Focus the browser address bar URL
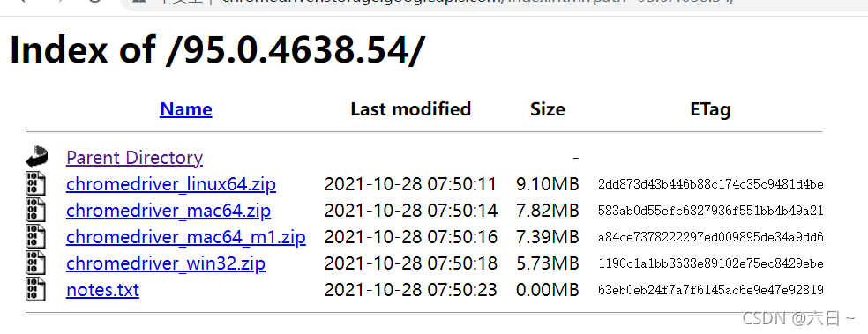 click(476, 3)
